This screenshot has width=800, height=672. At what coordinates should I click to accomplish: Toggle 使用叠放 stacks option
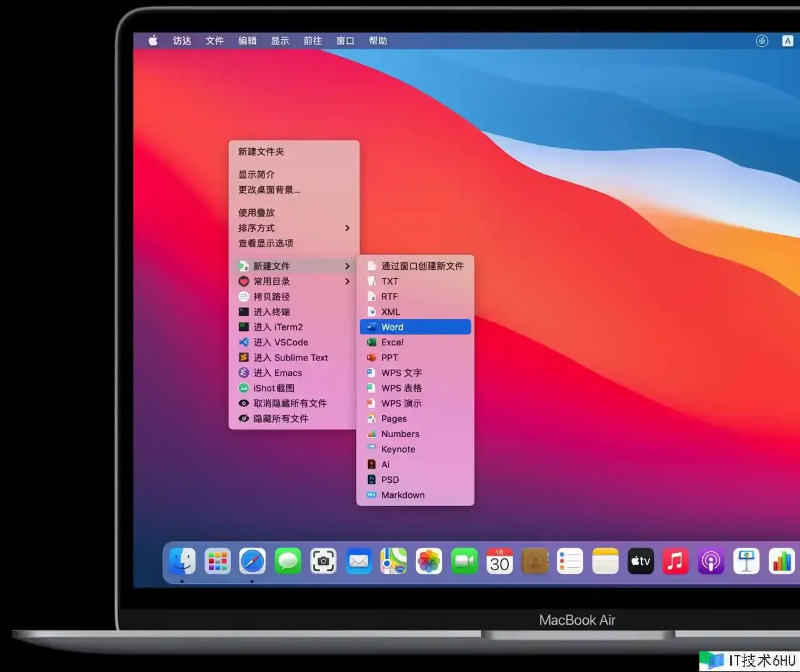256,213
